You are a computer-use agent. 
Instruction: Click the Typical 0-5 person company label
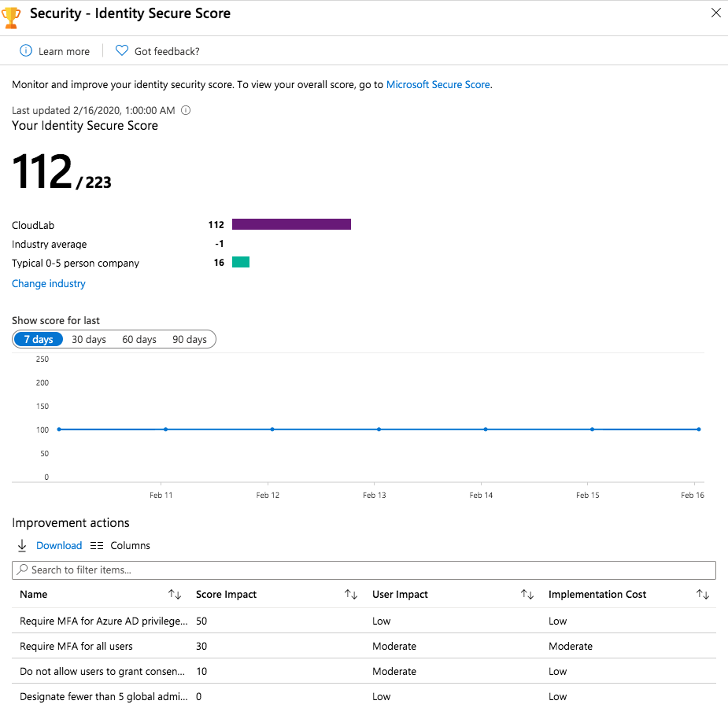tap(76, 263)
